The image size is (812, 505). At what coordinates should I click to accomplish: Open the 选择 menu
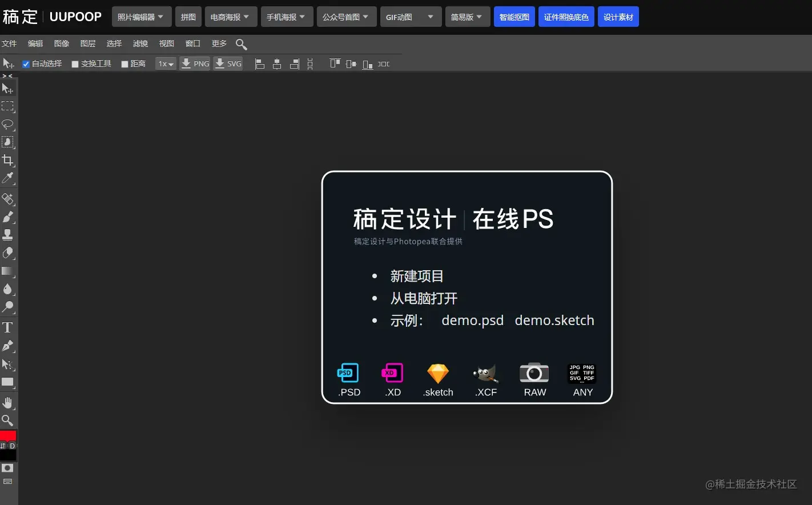114,43
